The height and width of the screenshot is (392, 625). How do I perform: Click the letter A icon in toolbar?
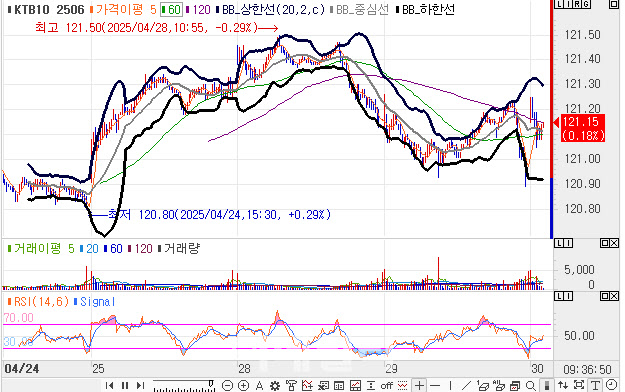click(x=259, y=386)
